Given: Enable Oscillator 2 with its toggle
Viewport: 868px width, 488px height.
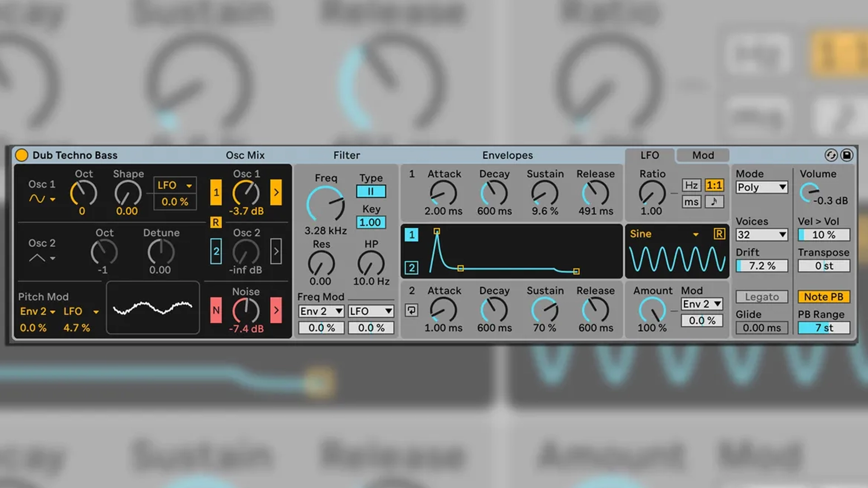Looking at the screenshot, I should coord(216,251).
